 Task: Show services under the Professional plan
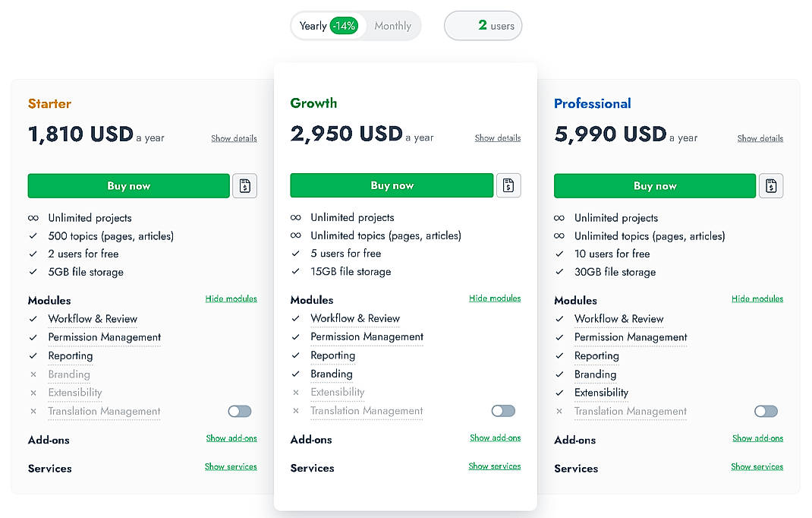coord(757,466)
